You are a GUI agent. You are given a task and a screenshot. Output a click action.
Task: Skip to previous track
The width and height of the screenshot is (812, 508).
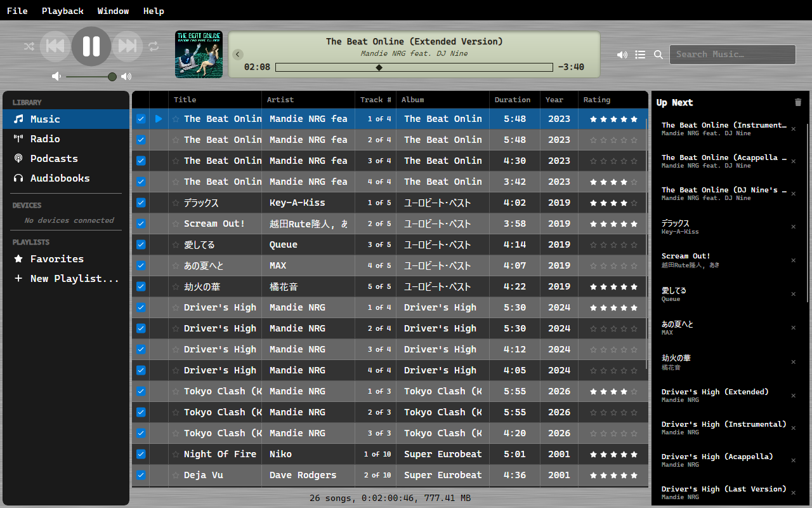pos(55,46)
